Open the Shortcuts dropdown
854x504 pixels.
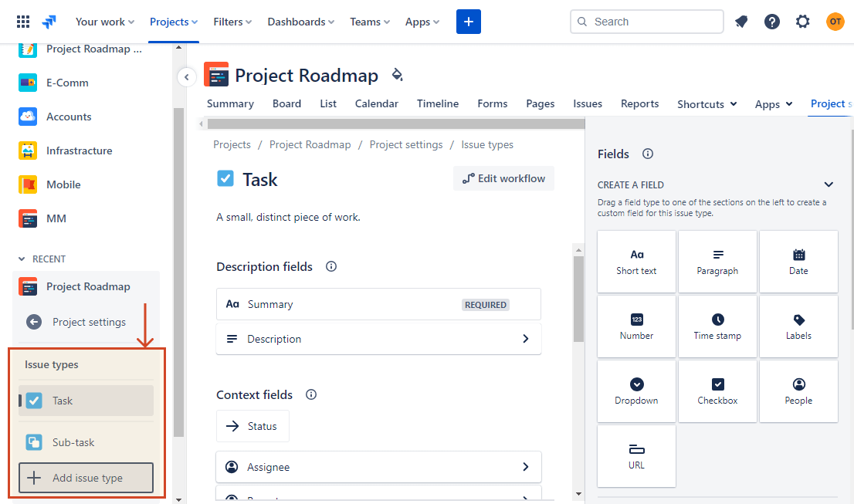[706, 103]
